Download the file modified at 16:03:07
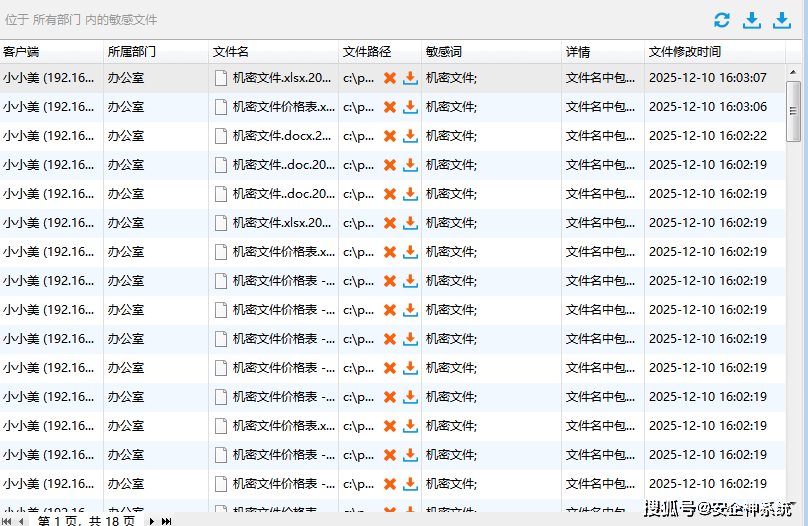 click(410, 78)
